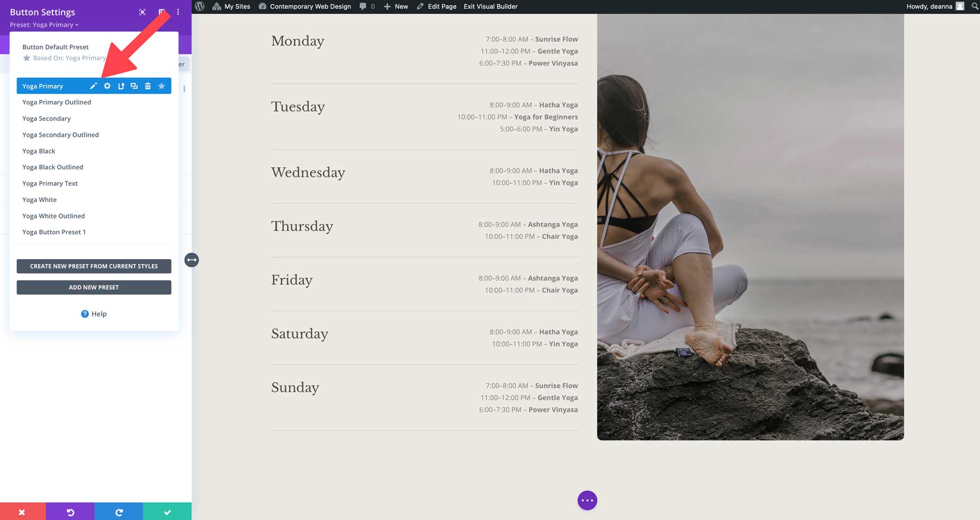
Task: Open the three-dot menu in Button Settings header
Action: (x=177, y=11)
